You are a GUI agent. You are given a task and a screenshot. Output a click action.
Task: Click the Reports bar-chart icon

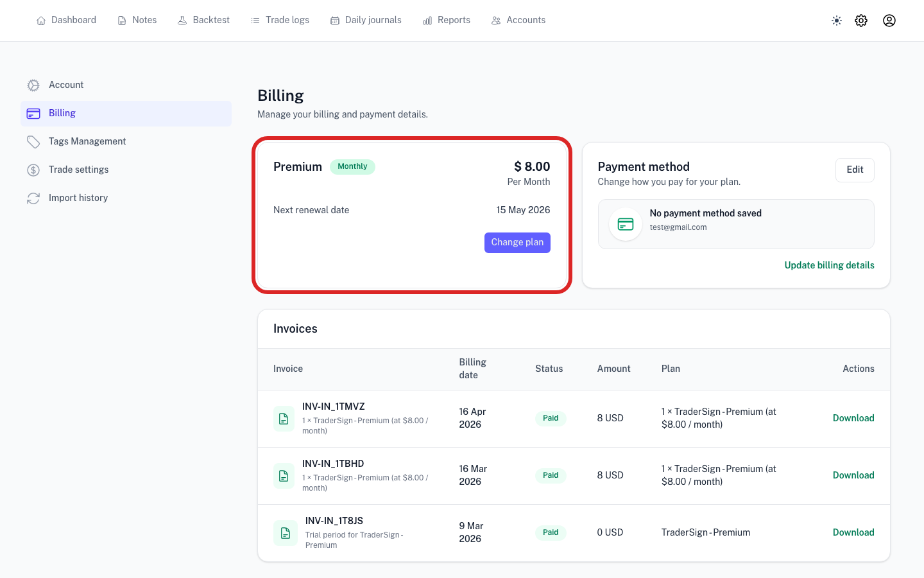click(x=427, y=20)
